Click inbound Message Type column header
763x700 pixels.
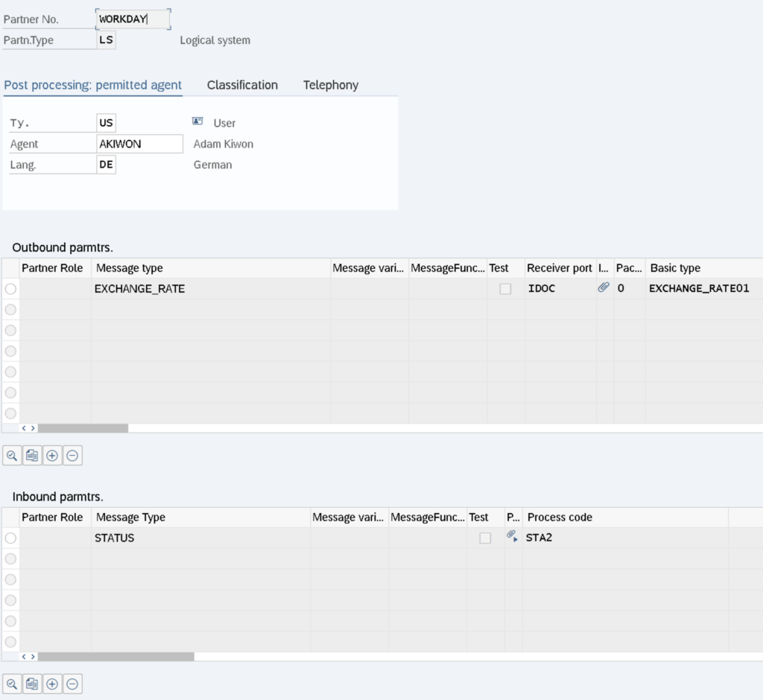(200, 517)
